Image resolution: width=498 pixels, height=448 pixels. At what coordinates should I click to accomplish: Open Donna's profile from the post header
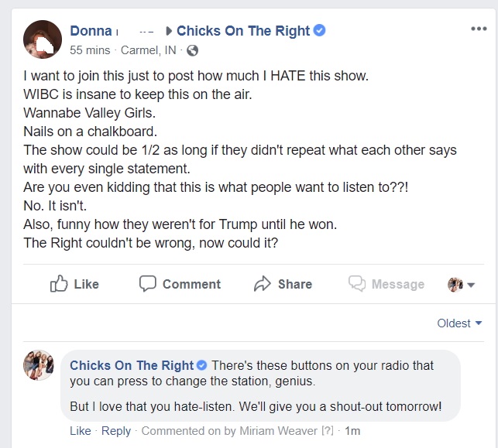(x=91, y=31)
